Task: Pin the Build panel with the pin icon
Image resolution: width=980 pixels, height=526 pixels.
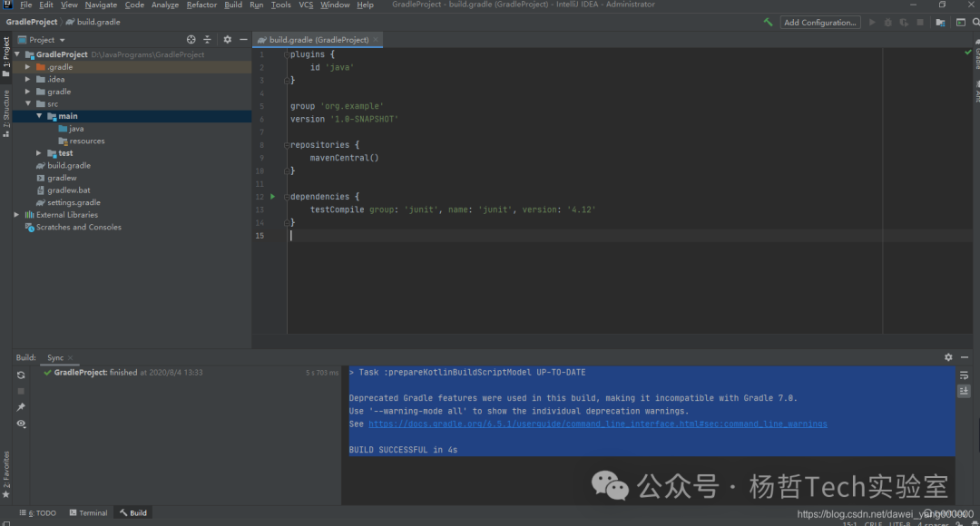Action: (x=21, y=404)
